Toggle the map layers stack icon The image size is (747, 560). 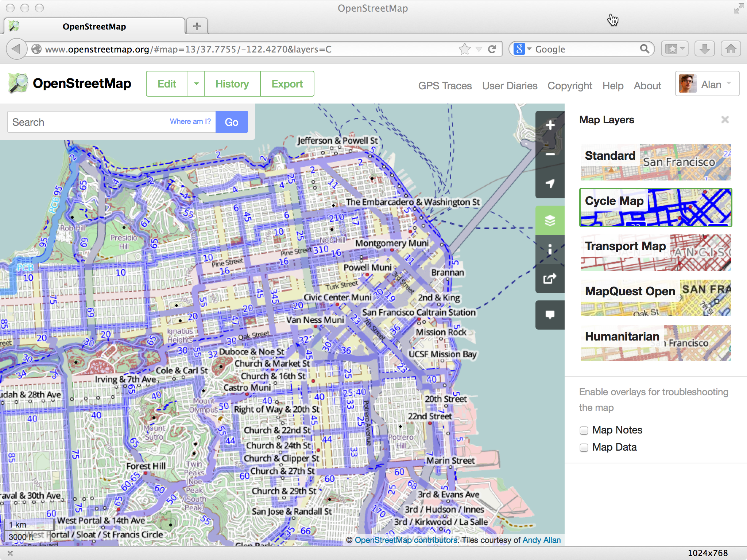pos(550,220)
